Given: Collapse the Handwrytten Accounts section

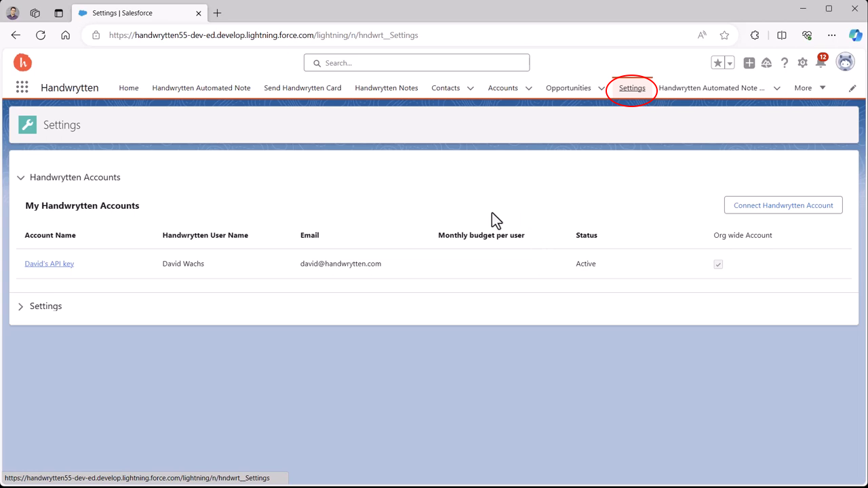Looking at the screenshot, I should 21,178.
